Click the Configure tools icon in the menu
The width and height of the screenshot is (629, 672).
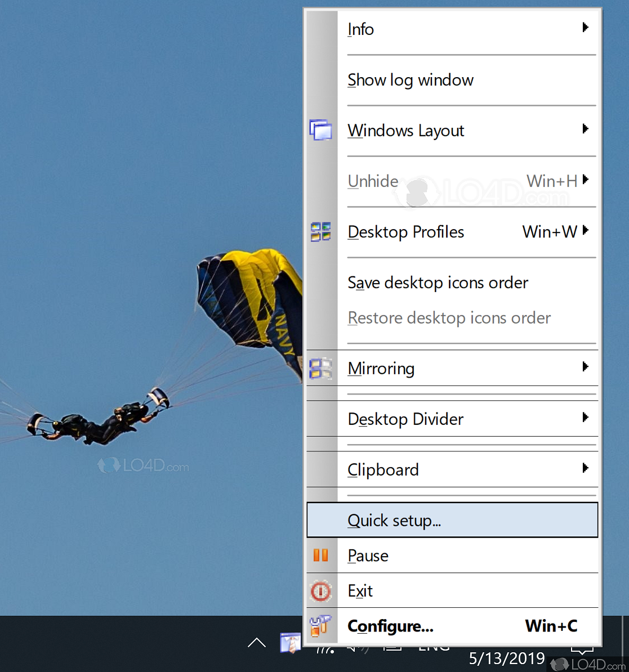pos(321,626)
